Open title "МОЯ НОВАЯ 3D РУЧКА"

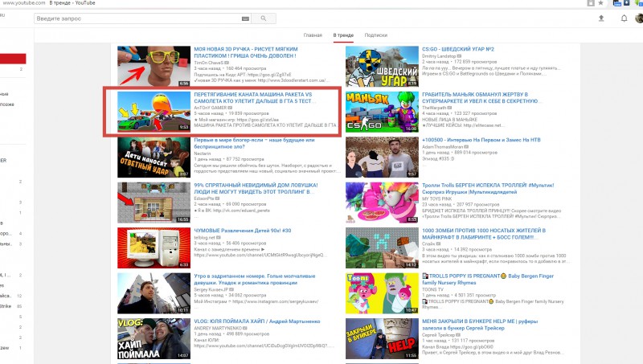246,52
